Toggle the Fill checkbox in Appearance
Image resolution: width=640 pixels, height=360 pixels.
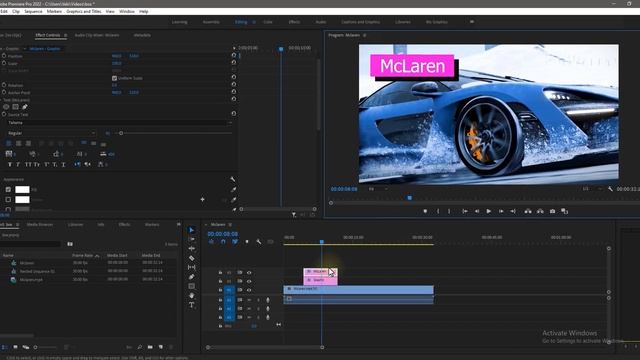[x=8, y=189]
